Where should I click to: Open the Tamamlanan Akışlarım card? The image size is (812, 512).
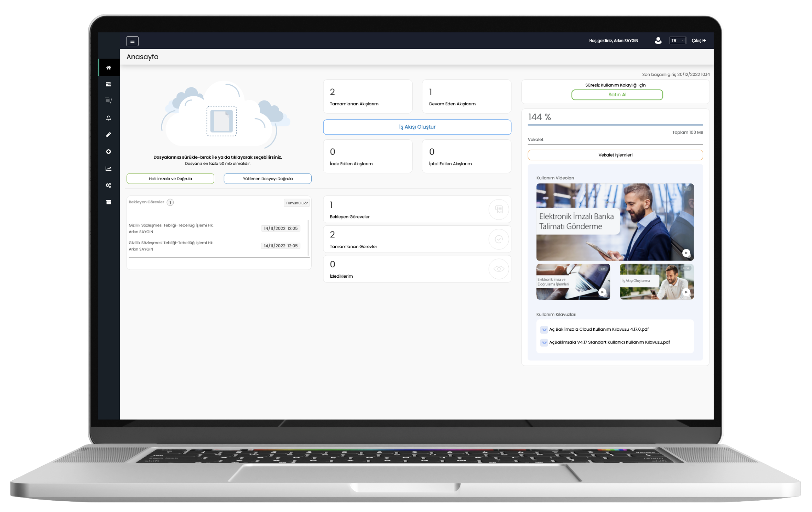(x=367, y=97)
